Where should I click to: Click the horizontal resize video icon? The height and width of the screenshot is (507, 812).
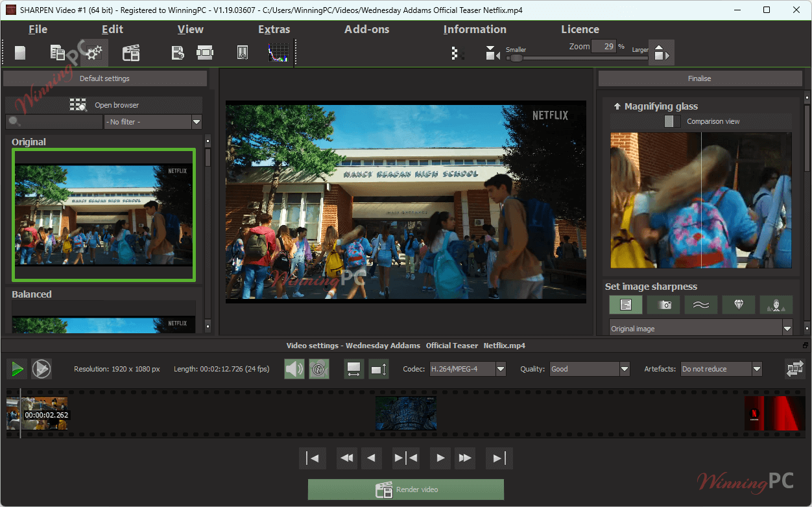353,369
